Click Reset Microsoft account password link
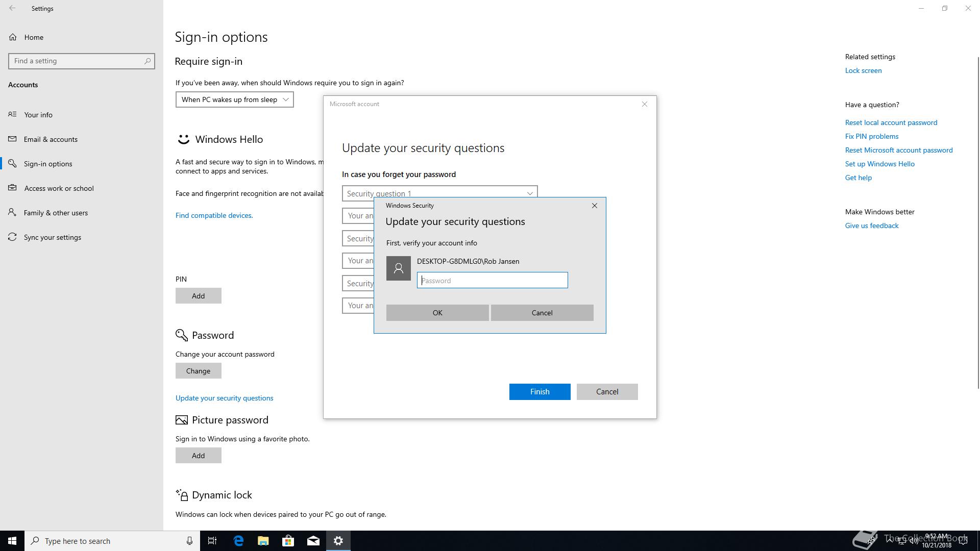980x551 pixels. pos(898,150)
